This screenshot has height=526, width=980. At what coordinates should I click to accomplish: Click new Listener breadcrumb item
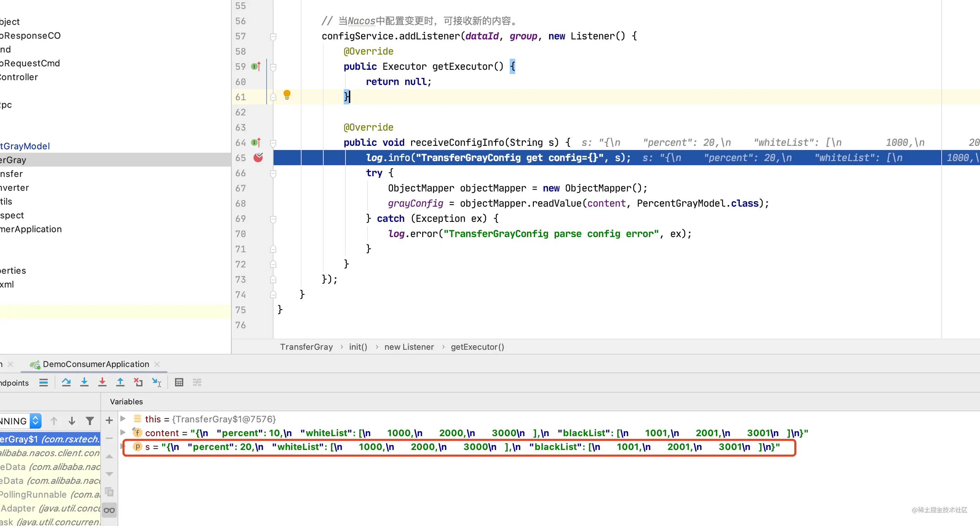(x=409, y=347)
